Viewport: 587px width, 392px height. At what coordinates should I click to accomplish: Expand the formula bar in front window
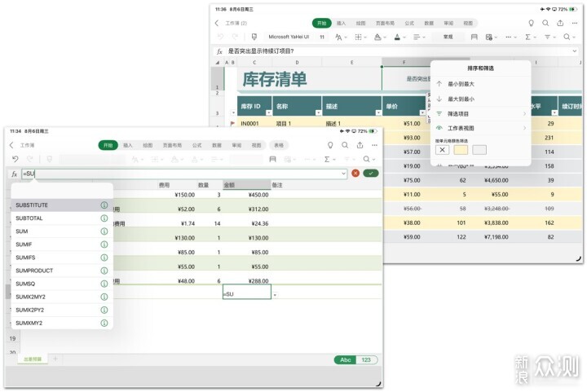343,174
